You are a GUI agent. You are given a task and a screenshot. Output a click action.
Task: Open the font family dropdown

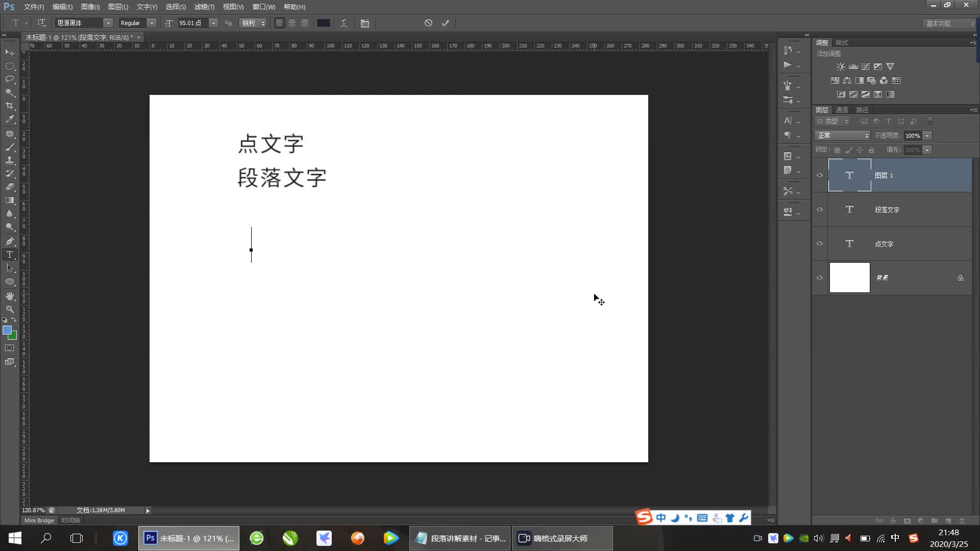108,23
